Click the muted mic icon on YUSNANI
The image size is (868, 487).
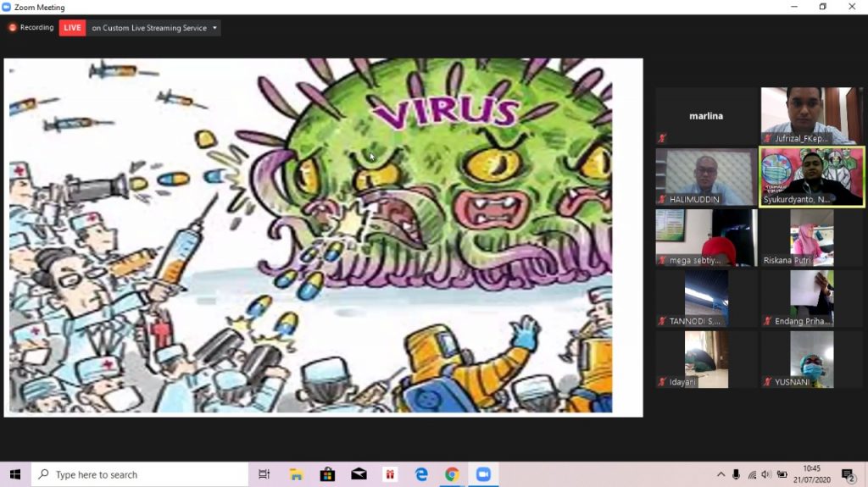768,382
